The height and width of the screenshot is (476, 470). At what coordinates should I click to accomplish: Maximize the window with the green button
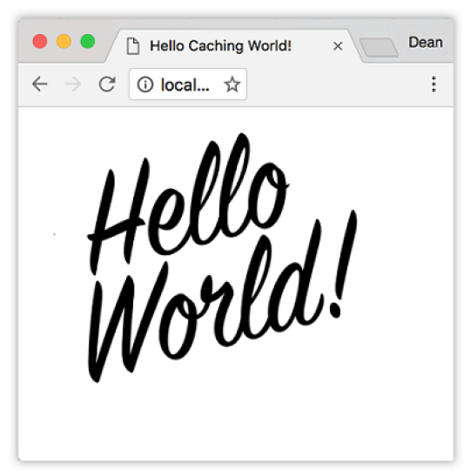pyautogui.click(x=88, y=41)
